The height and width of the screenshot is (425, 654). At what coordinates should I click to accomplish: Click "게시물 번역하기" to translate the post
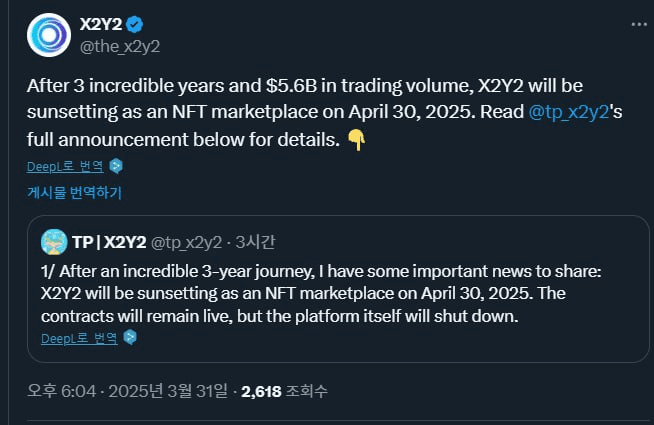pos(74,192)
